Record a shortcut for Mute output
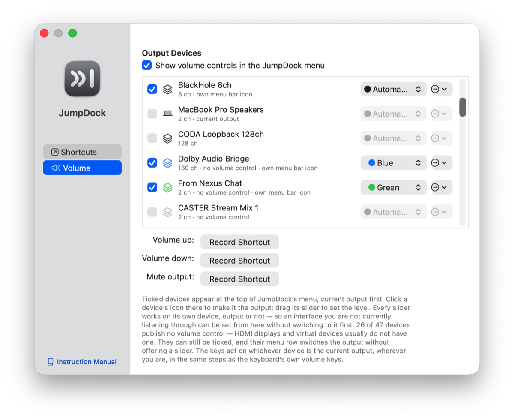 [x=239, y=279]
